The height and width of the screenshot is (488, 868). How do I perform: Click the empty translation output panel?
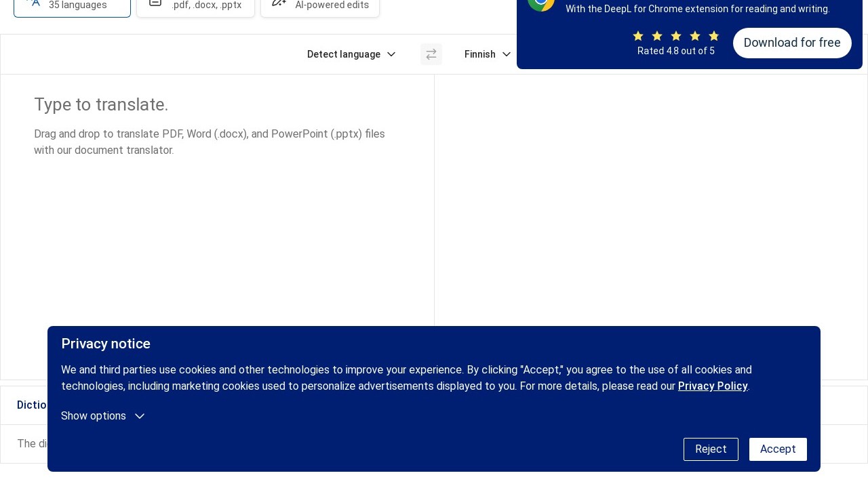point(650,203)
